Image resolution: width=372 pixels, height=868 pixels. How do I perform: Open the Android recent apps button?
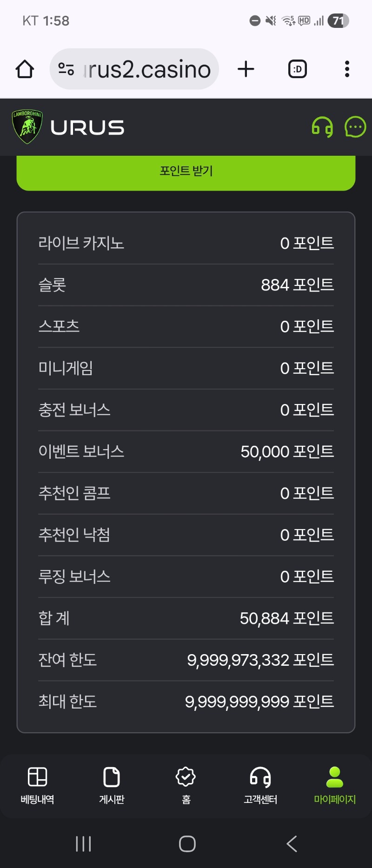(84, 844)
